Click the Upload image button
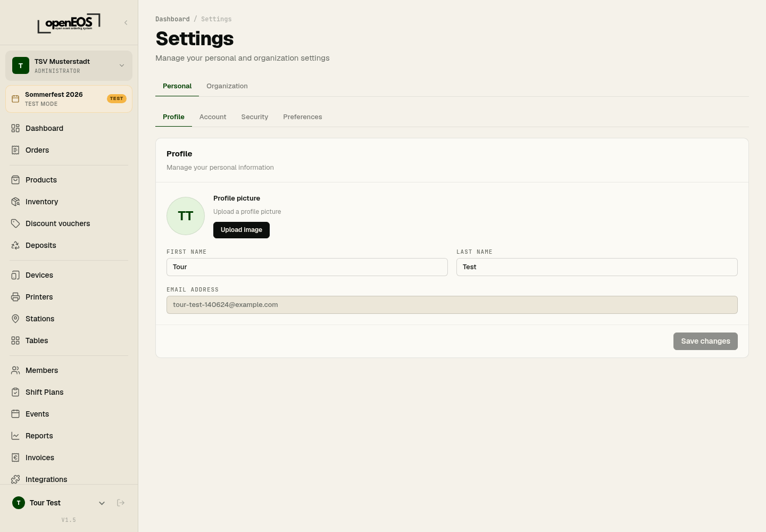766x532 pixels. 242,230
